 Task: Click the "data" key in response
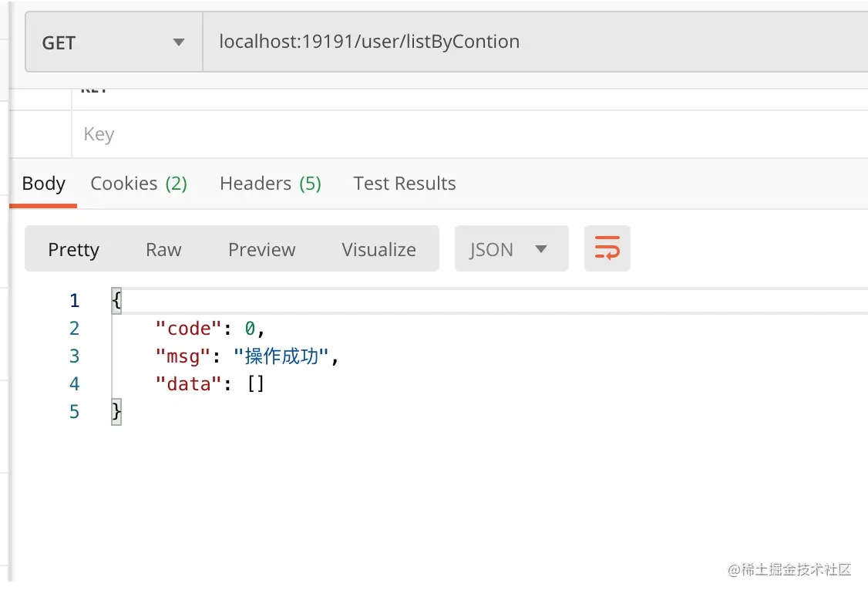click(x=188, y=384)
